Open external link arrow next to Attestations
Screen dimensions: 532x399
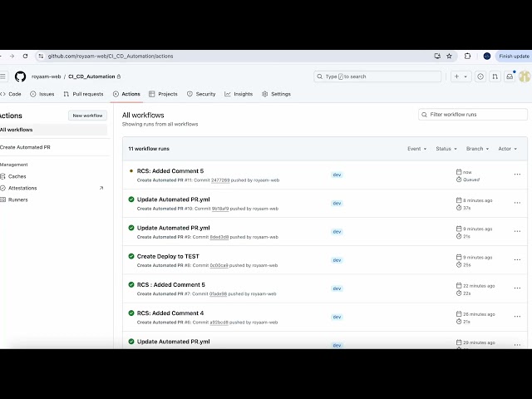(x=101, y=188)
